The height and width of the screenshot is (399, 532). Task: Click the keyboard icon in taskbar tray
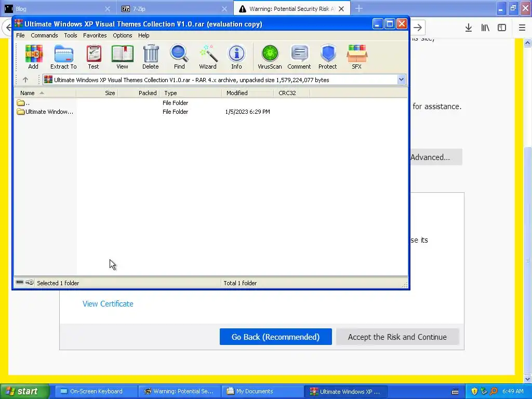coord(455,392)
